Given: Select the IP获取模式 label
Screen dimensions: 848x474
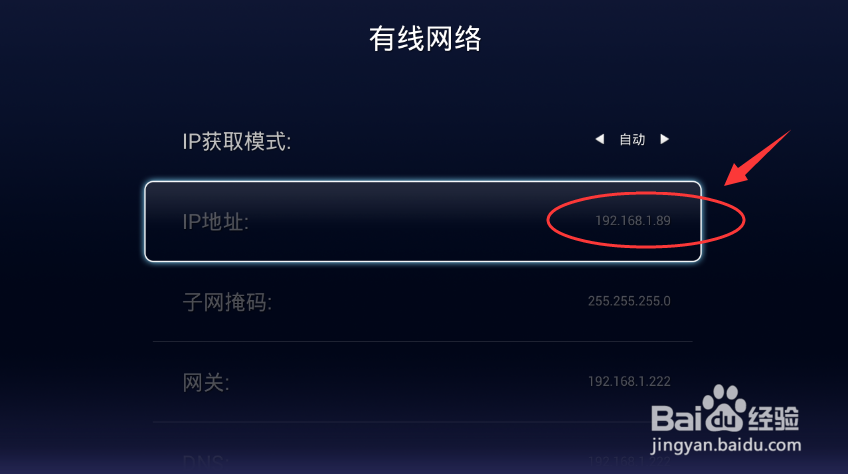Looking at the screenshot, I should point(237,142).
